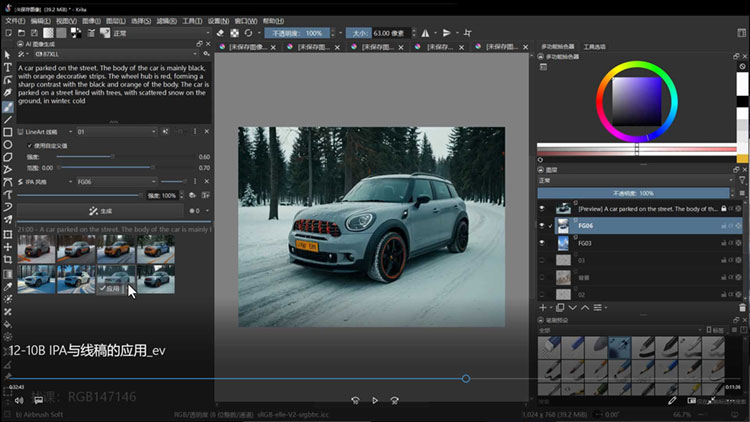Screen dimensions: 750x422
Task: Select the Ellipse shape tool
Action: [7, 145]
